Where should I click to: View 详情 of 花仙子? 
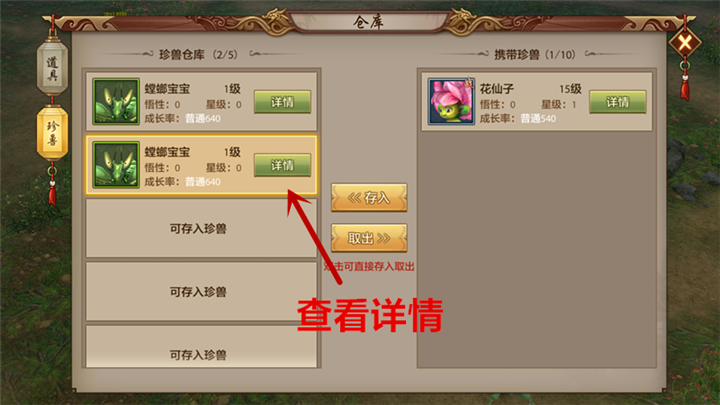(618, 102)
